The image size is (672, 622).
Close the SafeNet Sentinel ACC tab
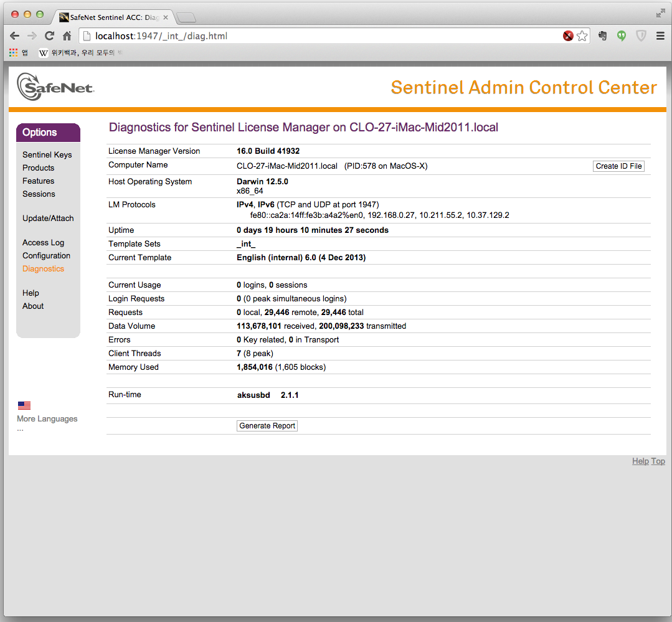click(x=166, y=17)
